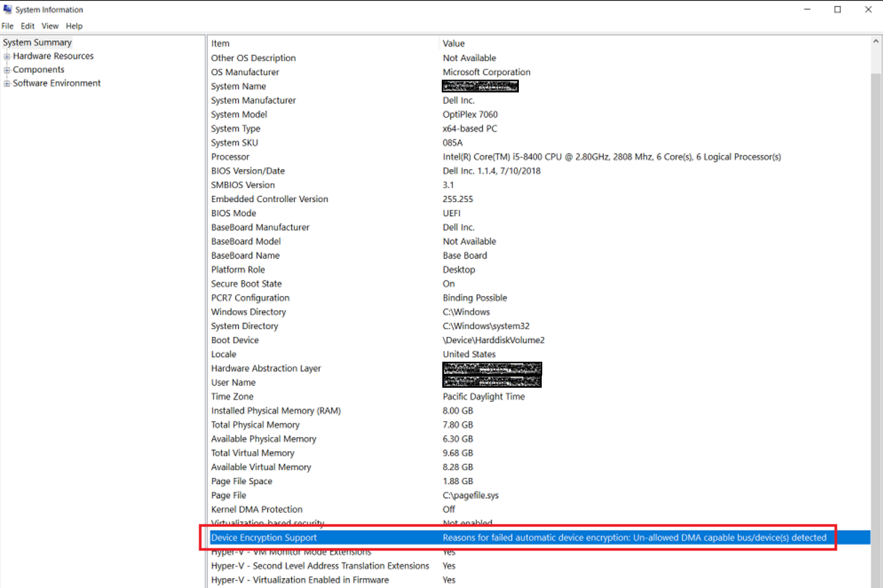Expand the Hardware Resources tree node

[6, 56]
